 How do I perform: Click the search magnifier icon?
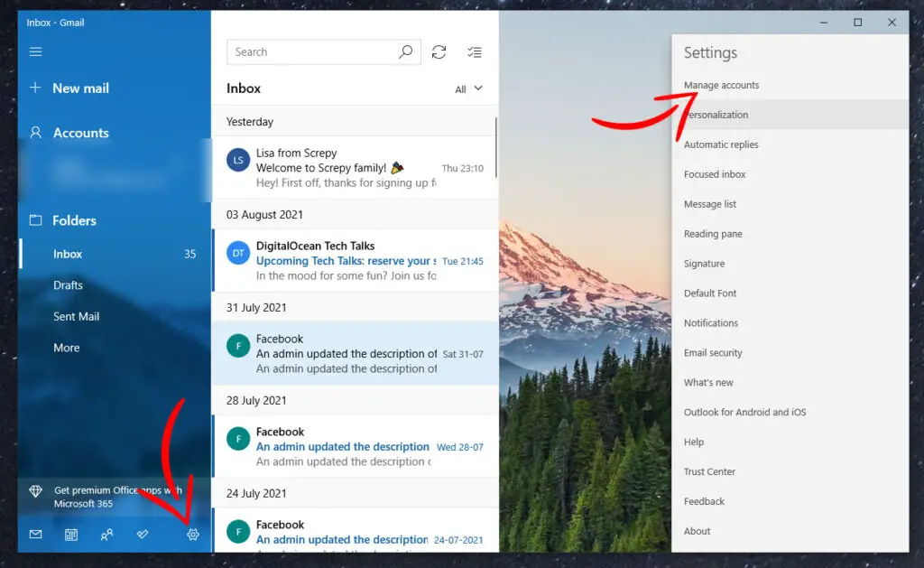coord(405,52)
